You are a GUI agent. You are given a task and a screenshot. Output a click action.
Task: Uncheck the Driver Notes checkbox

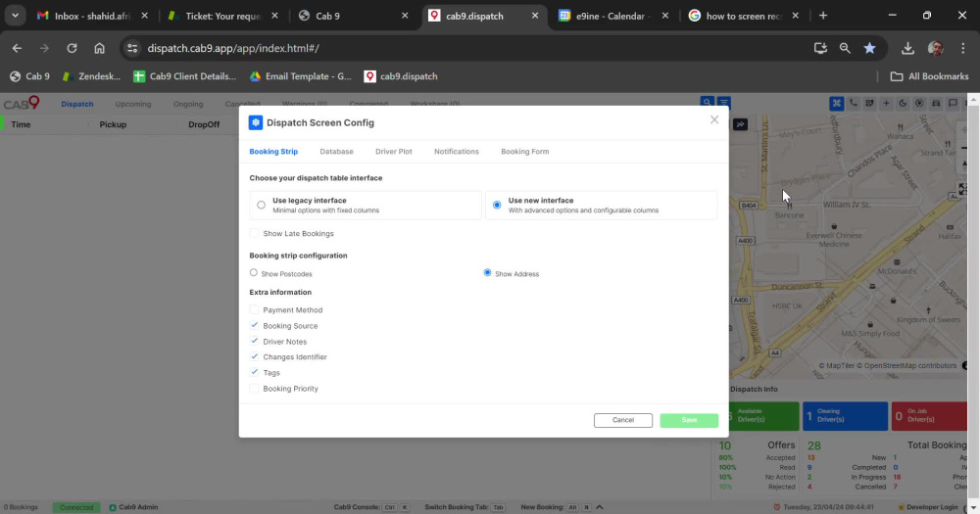pos(254,341)
